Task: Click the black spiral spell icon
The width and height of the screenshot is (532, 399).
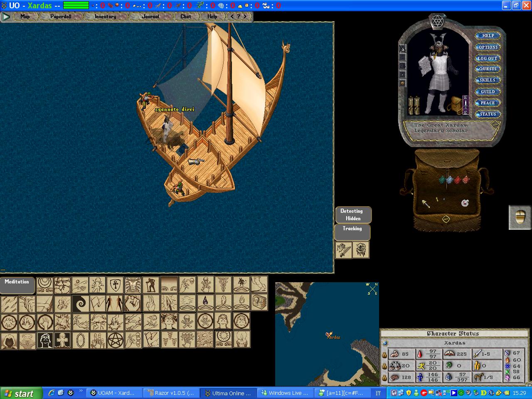Action: [81, 303]
